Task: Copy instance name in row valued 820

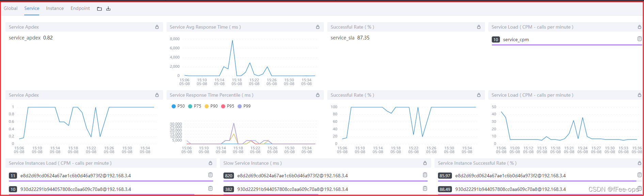Action: coord(425,175)
